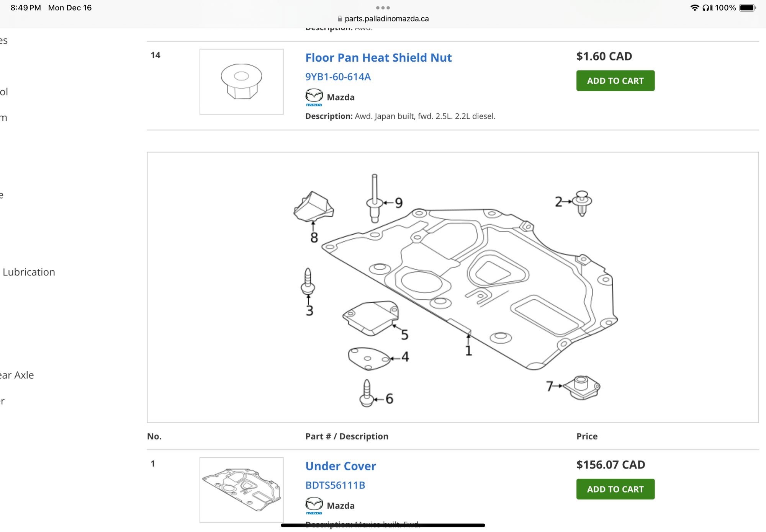
Task: Open part number 9YB1-60-614A link
Action: point(338,77)
